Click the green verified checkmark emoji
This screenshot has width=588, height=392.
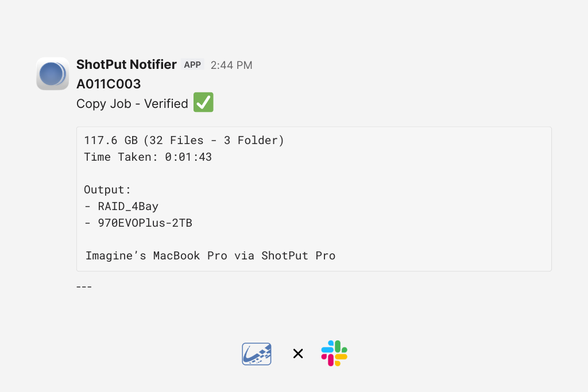tap(203, 103)
